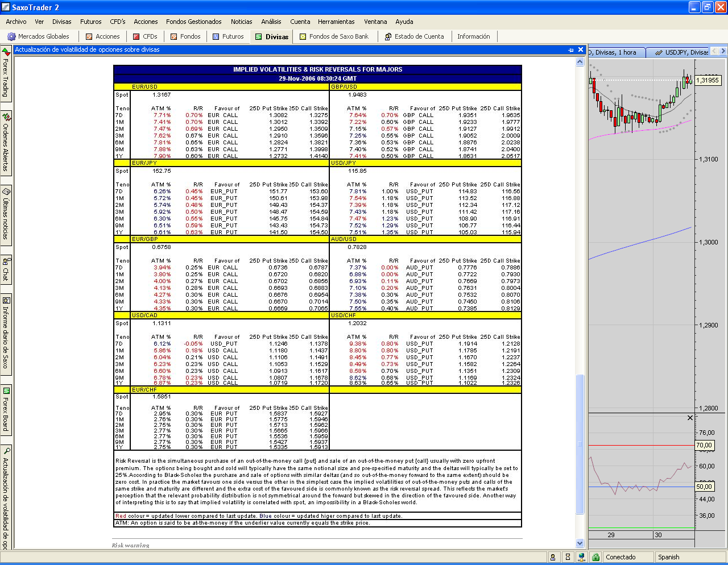The height and width of the screenshot is (565, 728).
Task: Click the document scrollbar down arrow
Action: [x=580, y=543]
